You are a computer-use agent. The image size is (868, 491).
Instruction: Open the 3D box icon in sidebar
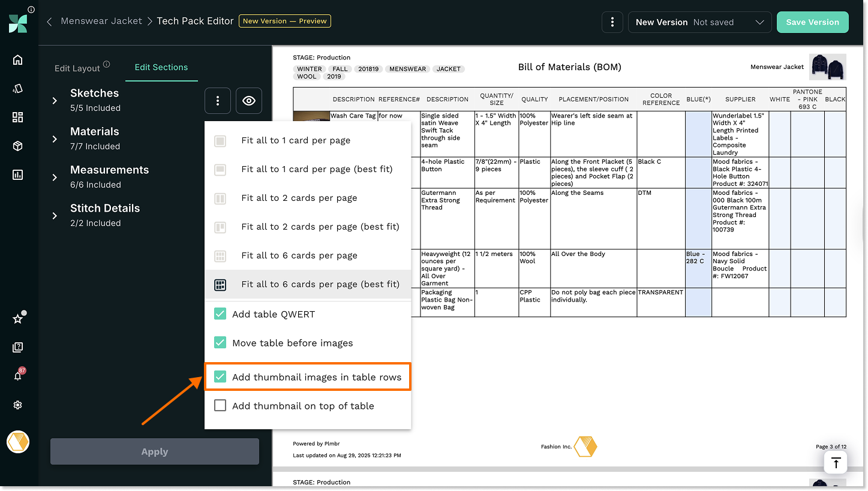tap(17, 146)
